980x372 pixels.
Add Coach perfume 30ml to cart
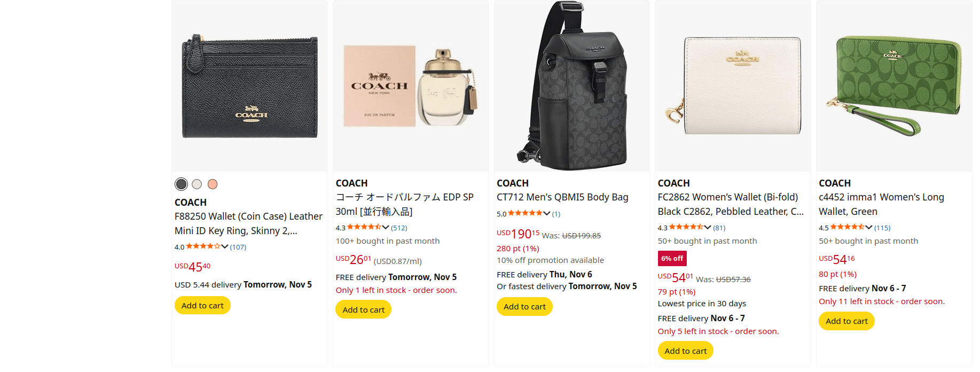[363, 310]
